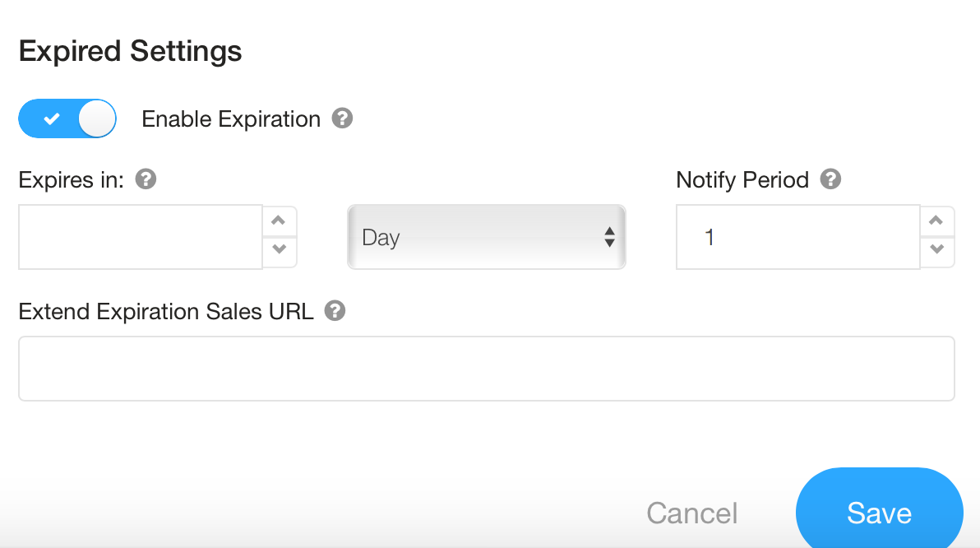
Task: Open the Day unit dropdown
Action: 487,238
